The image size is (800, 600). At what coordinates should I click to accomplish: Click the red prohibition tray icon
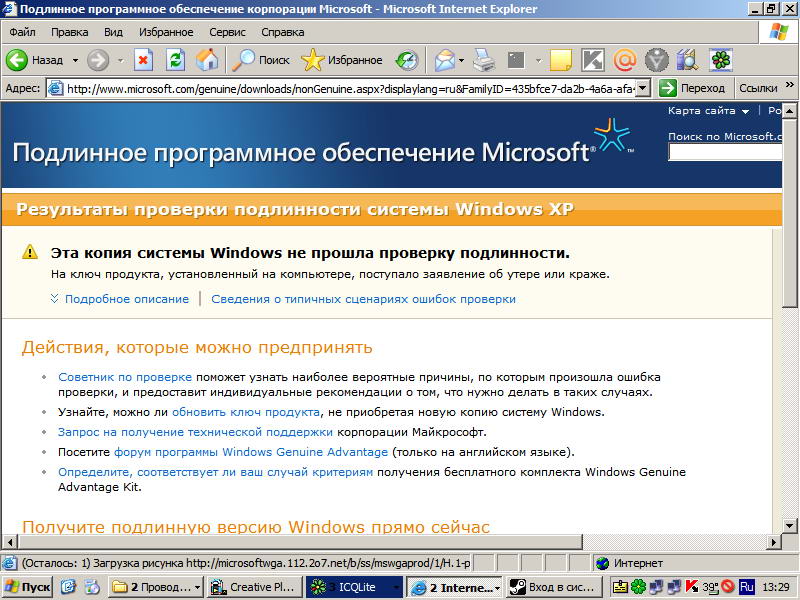point(728,587)
